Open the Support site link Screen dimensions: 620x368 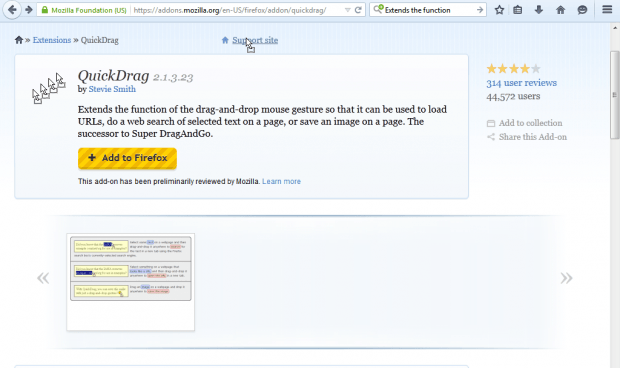[x=255, y=40]
